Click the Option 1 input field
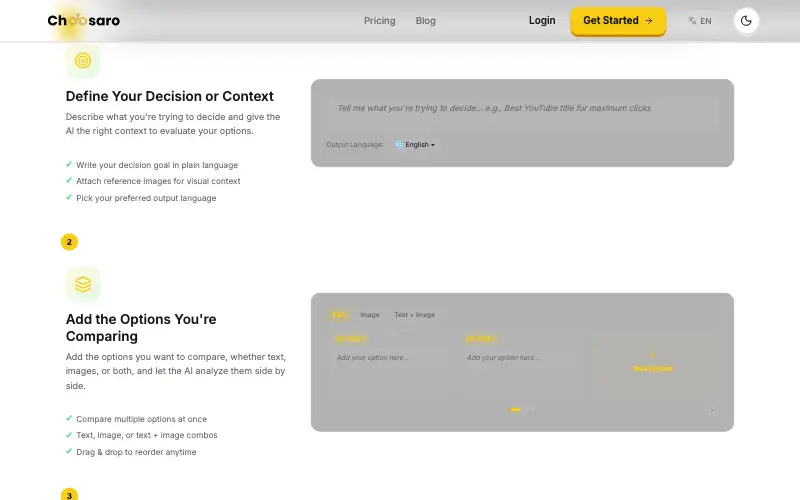 [x=389, y=365]
